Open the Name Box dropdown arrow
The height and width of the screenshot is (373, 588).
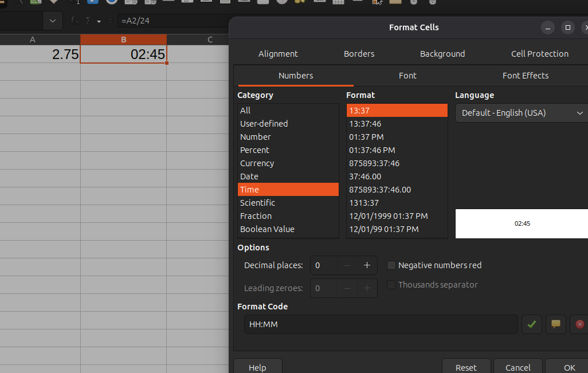click(53, 21)
